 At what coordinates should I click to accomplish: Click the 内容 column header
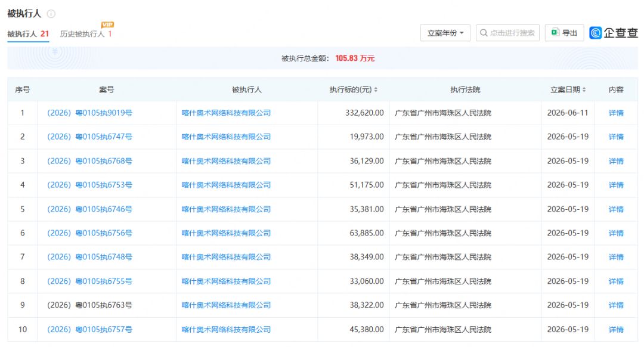(x=616, y=89)
